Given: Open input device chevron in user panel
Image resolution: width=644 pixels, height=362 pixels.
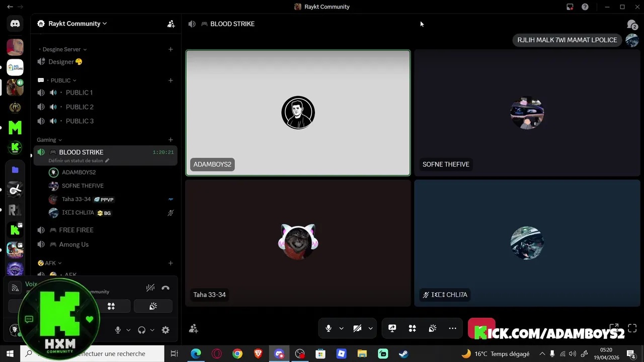Looking at the screenshot, I should click(x=128, y=330).
